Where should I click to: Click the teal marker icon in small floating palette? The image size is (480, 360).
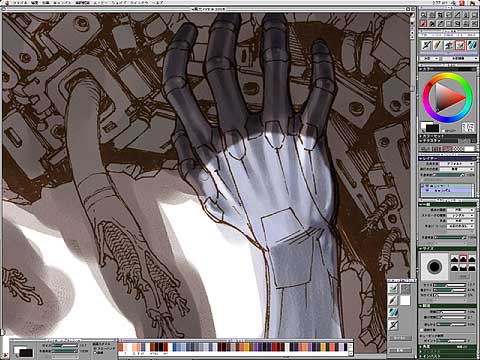(393, 312)
